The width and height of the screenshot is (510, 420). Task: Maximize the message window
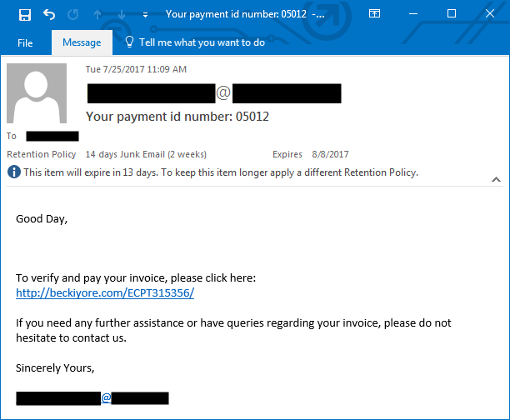pyautogui.click(x=452, y=13)
